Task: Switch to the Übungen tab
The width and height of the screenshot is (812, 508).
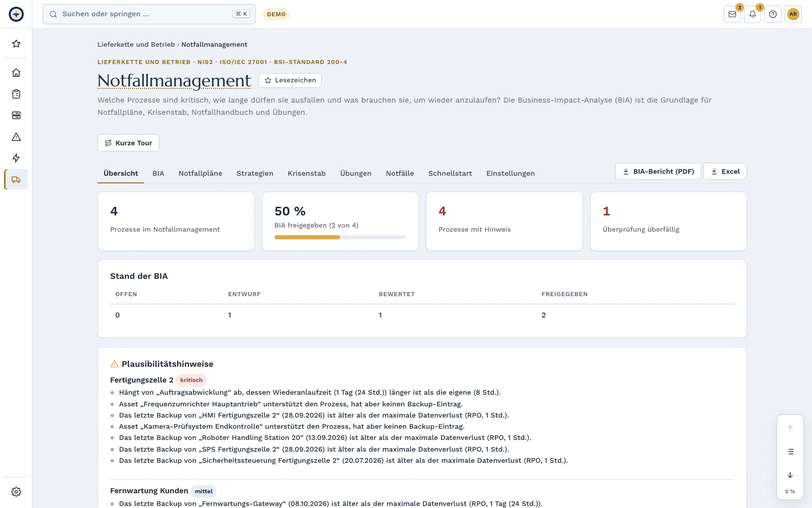Action: (x=356, y=173)
